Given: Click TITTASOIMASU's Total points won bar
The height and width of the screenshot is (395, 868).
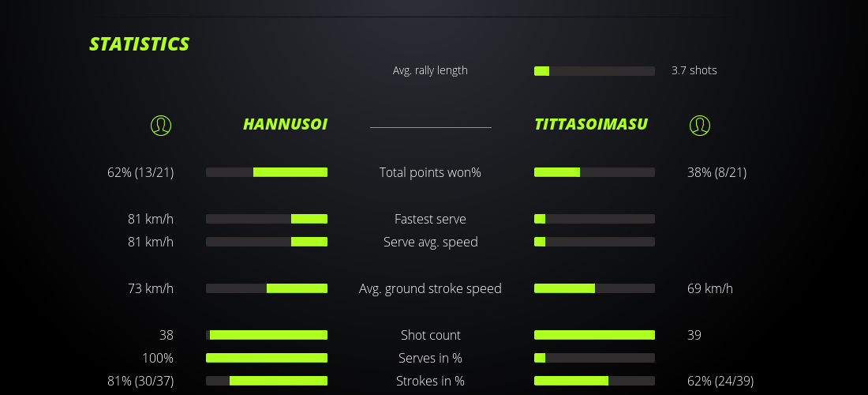Looking at the screenshot, I should click(594, 172).
